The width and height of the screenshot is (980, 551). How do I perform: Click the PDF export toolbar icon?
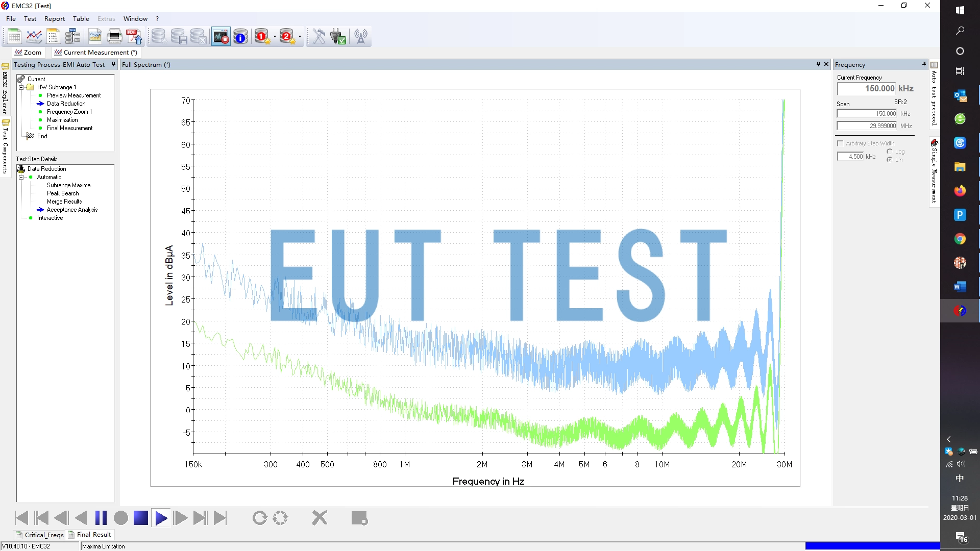(x=134, y=36)
